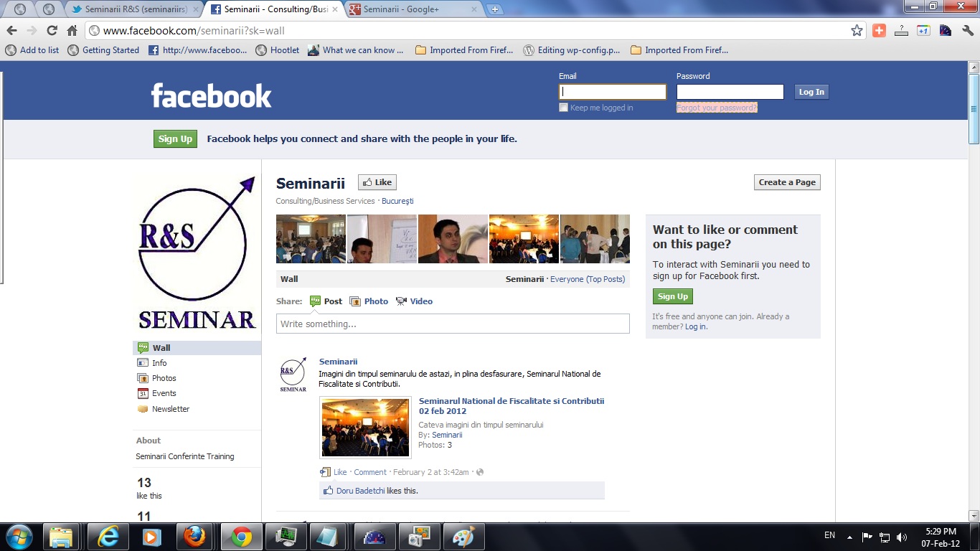Image resolution: width=980 pixels, height=551 pixels.
Task: Click the Create a Page button
Action: (x=787, y=182)
